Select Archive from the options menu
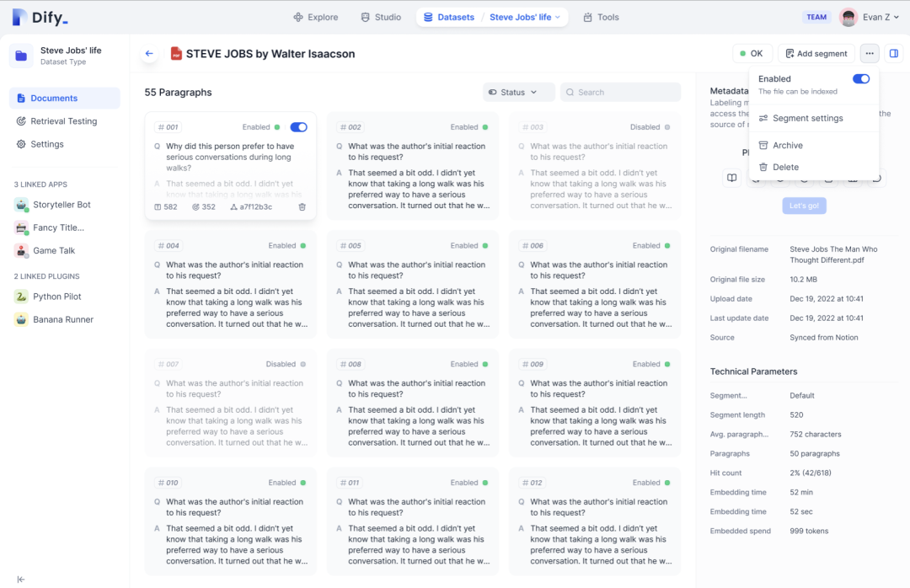910x588 pixels. (787, 146)
